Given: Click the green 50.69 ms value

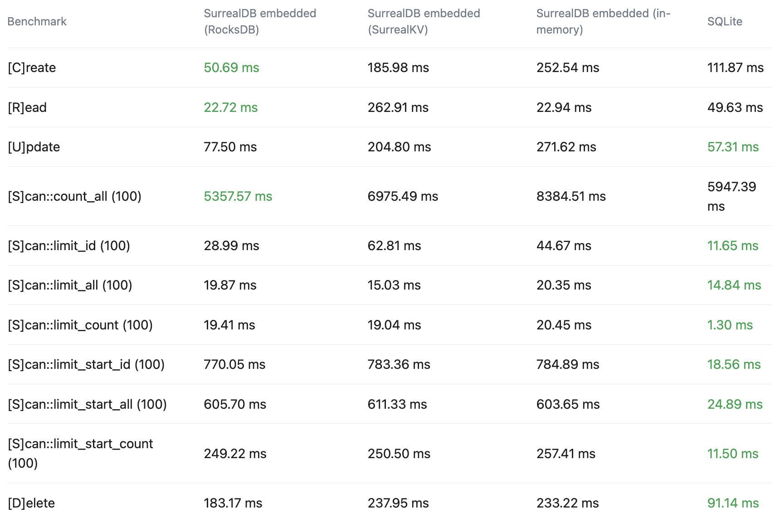Looking at the screenshot, I should coord(231,68).
